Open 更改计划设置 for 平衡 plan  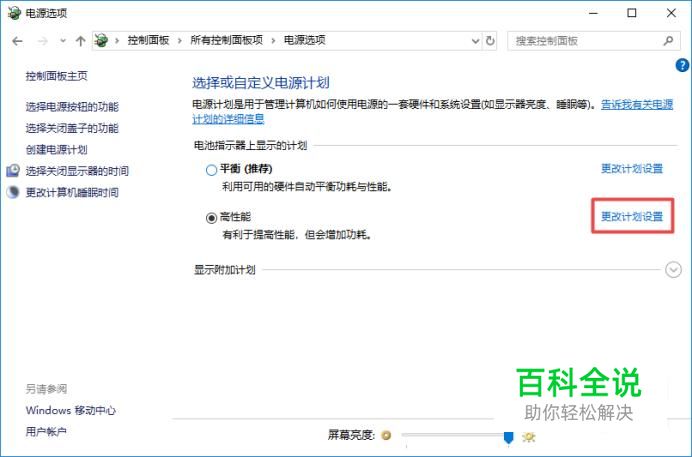tap(632, 169)
